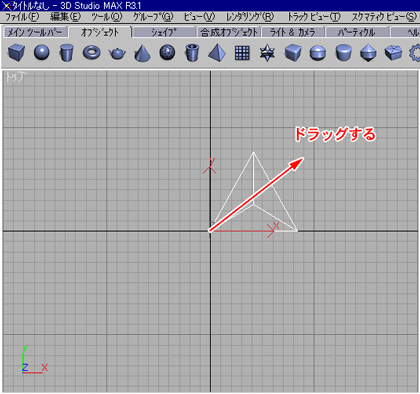Switch to the シェイプ tab

164,32
